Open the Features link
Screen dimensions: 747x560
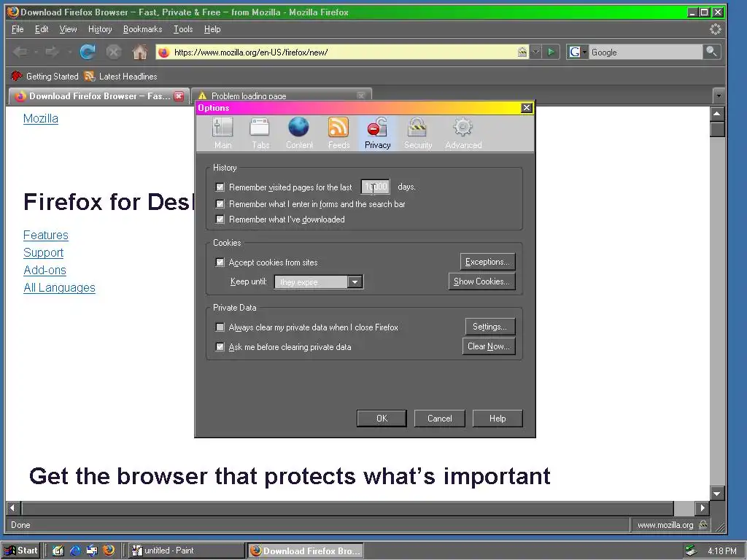46,236
